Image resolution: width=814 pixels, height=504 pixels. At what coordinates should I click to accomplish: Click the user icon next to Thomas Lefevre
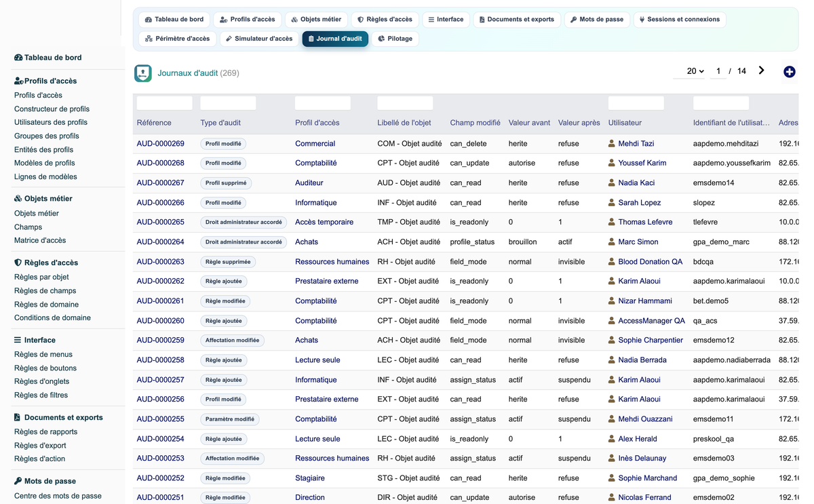coord(612,222)
